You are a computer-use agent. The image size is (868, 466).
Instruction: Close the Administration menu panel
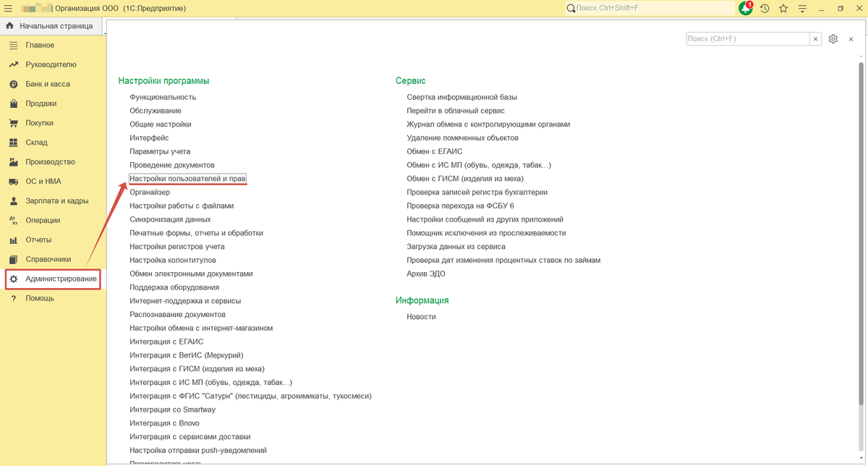tap(851, 39)
